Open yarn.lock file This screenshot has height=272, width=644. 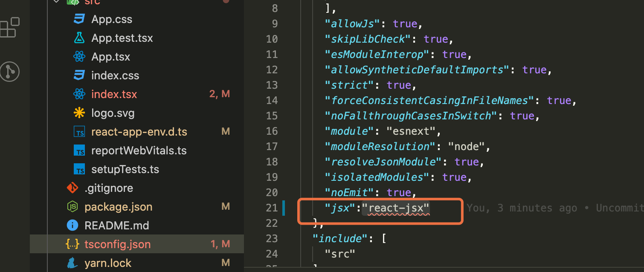point(108,263)
